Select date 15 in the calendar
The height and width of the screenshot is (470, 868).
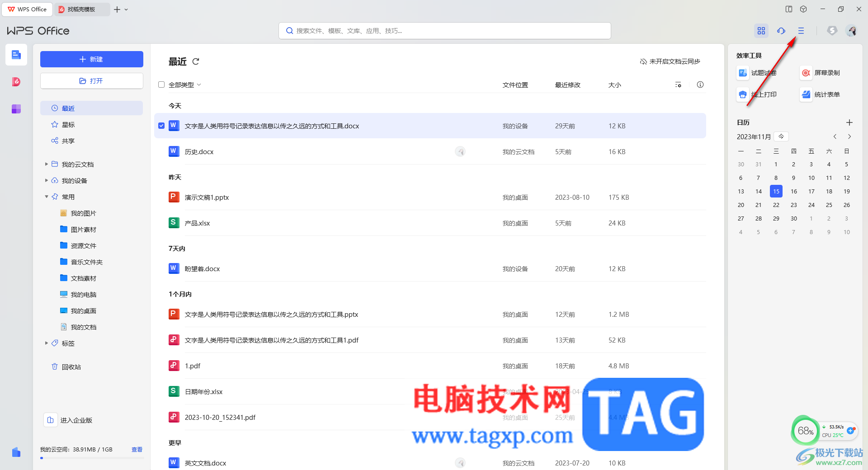[776, 192]
